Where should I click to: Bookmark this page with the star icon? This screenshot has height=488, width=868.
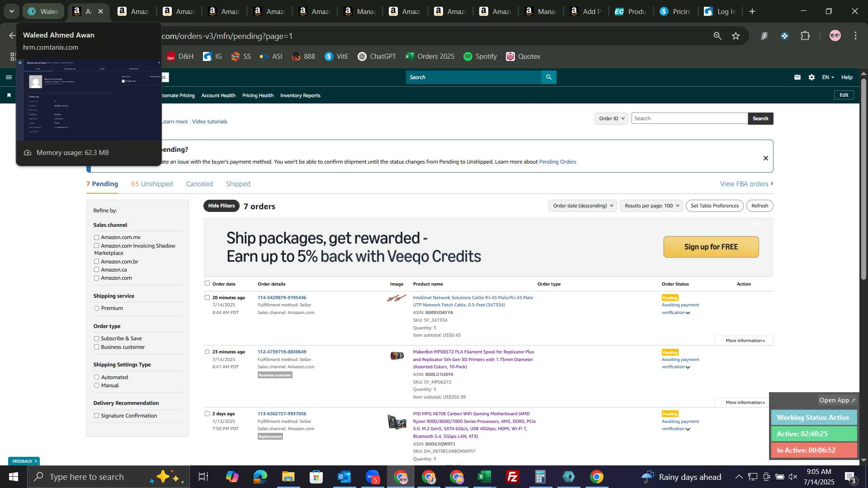click(x=736, y=36)
